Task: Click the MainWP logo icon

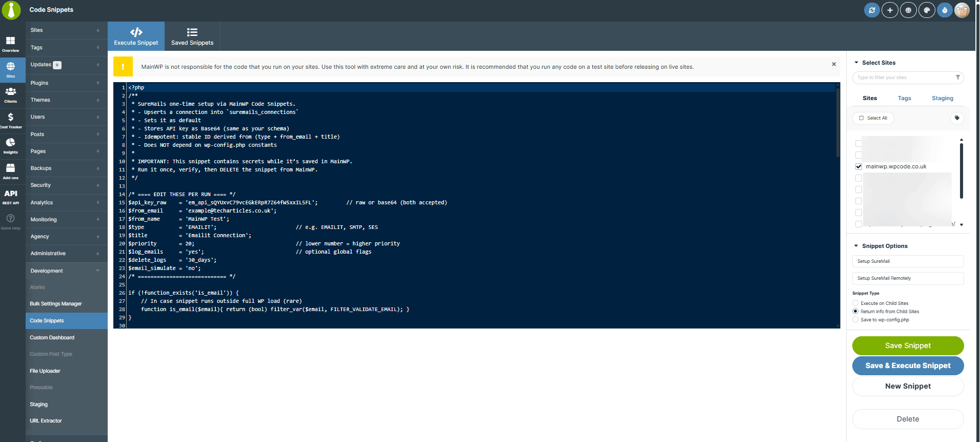Action: tap(11, 10)
